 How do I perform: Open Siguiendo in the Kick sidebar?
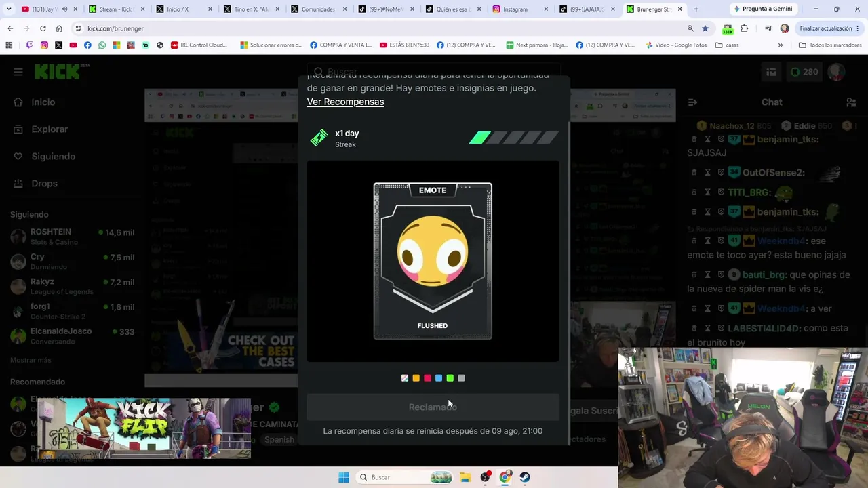(53, 156)
